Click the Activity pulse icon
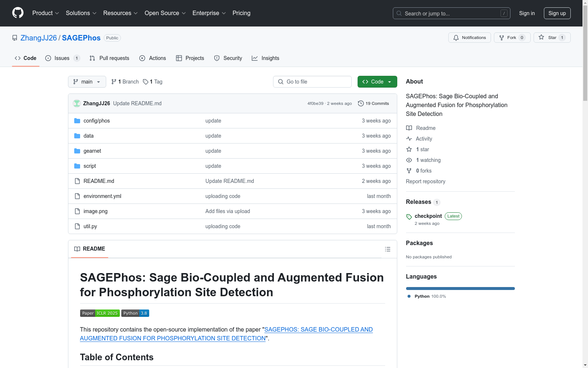The width and height of the screenshot is (588, 368). click(409, 139)
